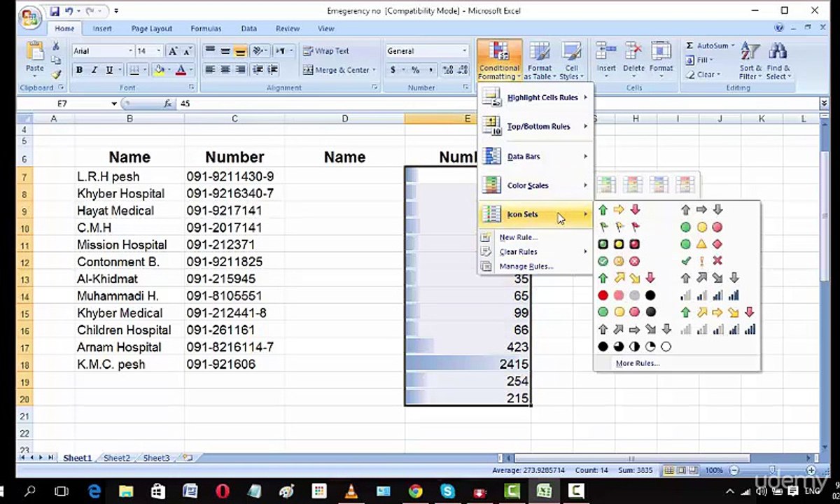Open the Arial font name dropdown
The width and height of the screenshot is (840, 504).
coord(130,51)
